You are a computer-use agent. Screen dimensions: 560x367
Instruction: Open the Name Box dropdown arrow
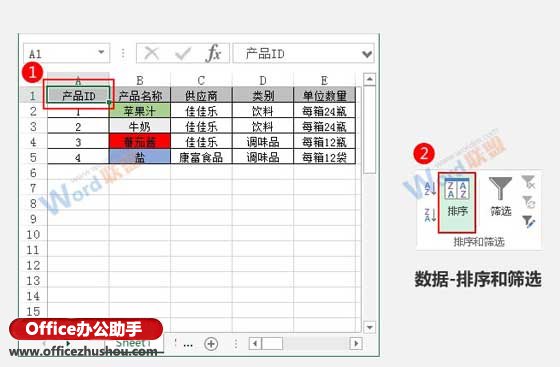point(101,52)
